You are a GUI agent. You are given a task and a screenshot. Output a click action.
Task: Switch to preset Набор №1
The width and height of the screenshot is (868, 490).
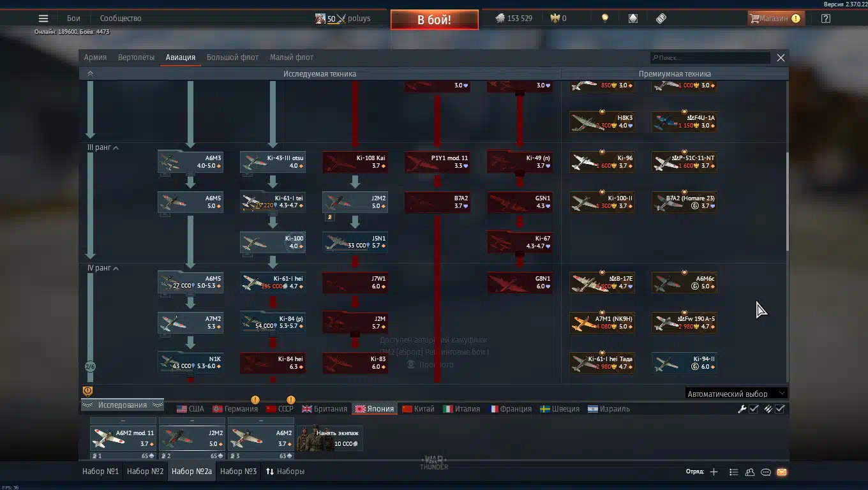coord(101,471)
